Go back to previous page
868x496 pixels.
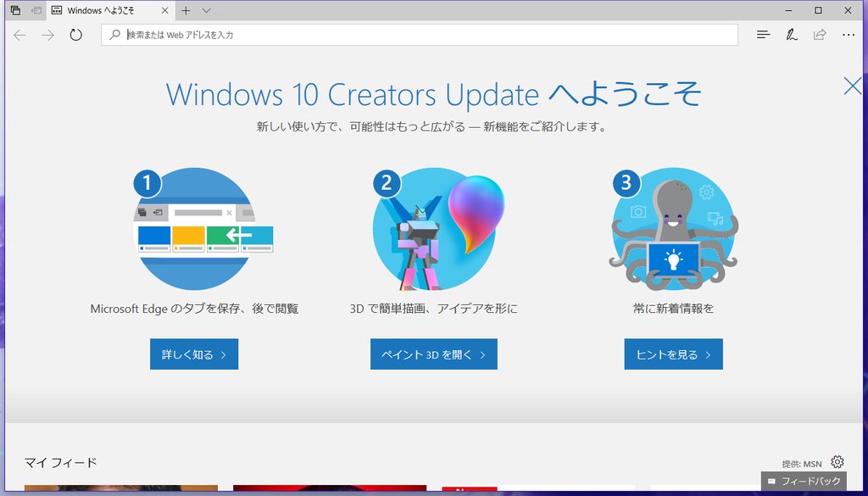[20, 35]
